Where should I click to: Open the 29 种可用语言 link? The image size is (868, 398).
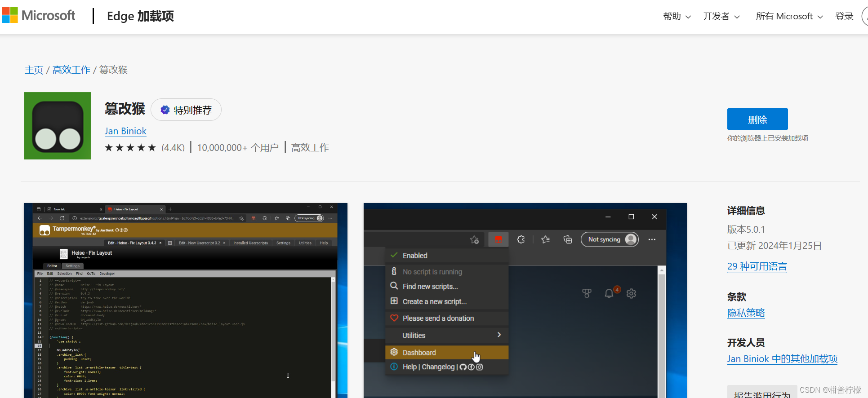coord(757,266)
